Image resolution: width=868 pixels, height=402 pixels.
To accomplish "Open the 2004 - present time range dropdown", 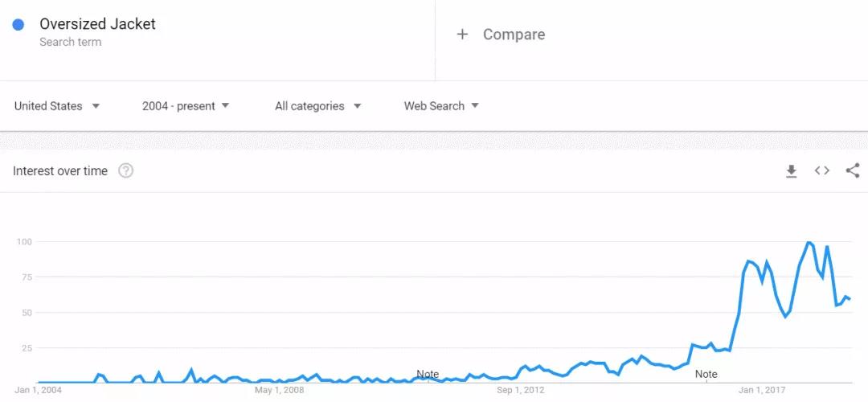I will 186,106.
